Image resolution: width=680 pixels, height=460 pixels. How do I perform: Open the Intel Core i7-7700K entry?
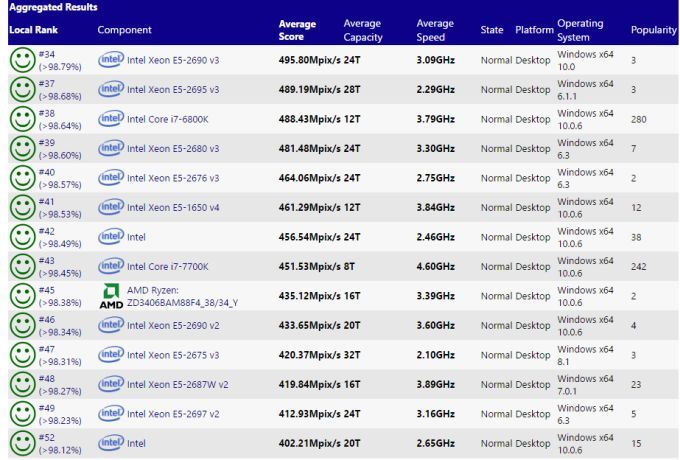tap(168, 267)
